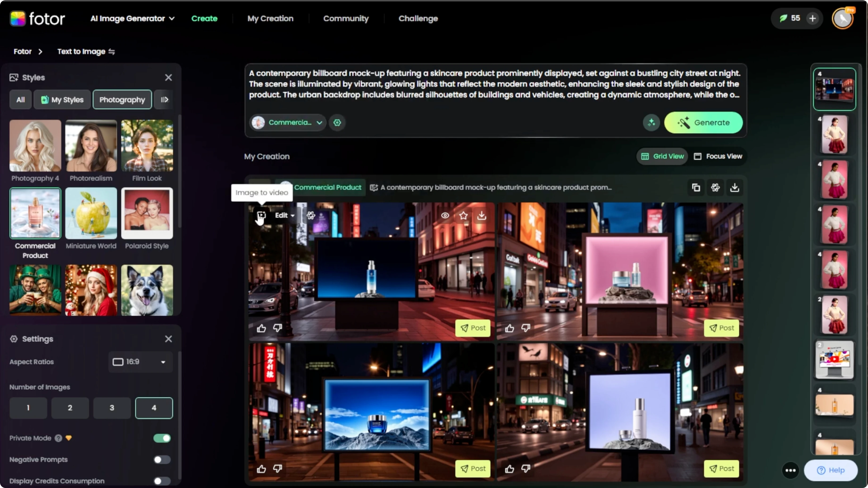The image size is (868, 488).
Task: Turn off Private Mode toggle
Action: (x=162, y=438)
